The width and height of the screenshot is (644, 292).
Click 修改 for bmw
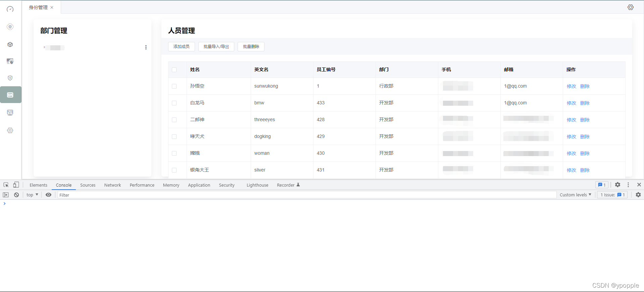[571, 103]
